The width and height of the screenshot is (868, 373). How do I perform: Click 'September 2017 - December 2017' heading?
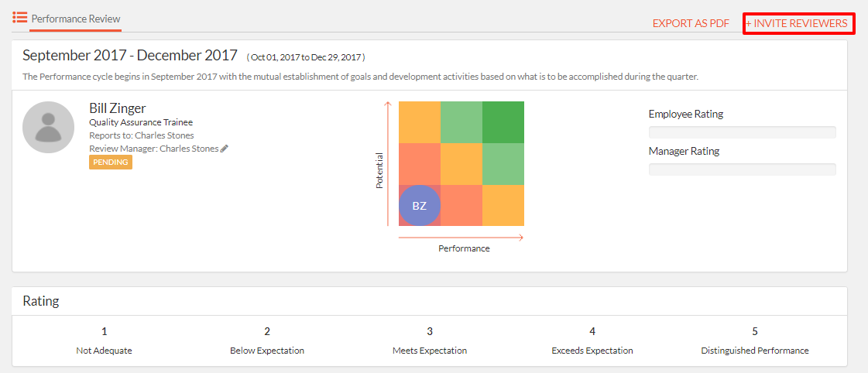[130, 56]
